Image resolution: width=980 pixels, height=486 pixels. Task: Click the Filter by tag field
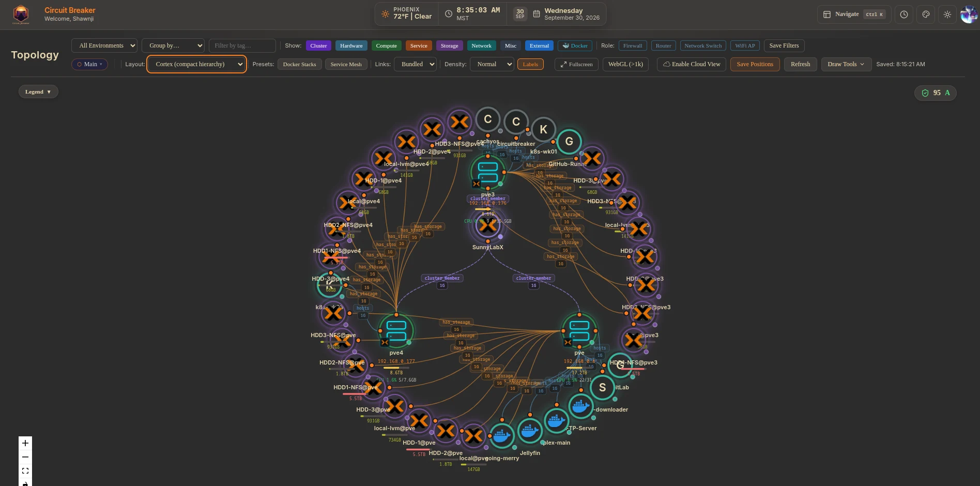(x=242, y=45)
